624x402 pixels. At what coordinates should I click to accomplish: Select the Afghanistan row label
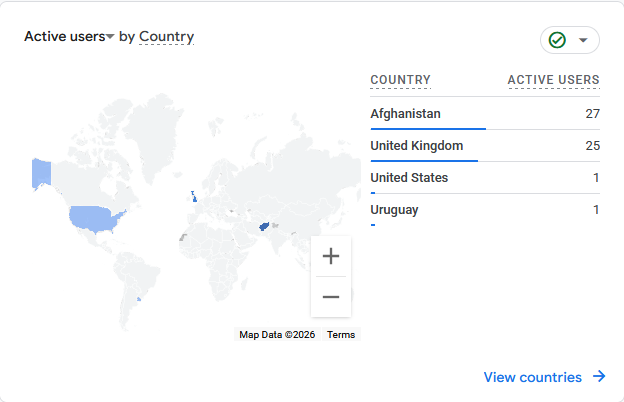pos(405,114)
